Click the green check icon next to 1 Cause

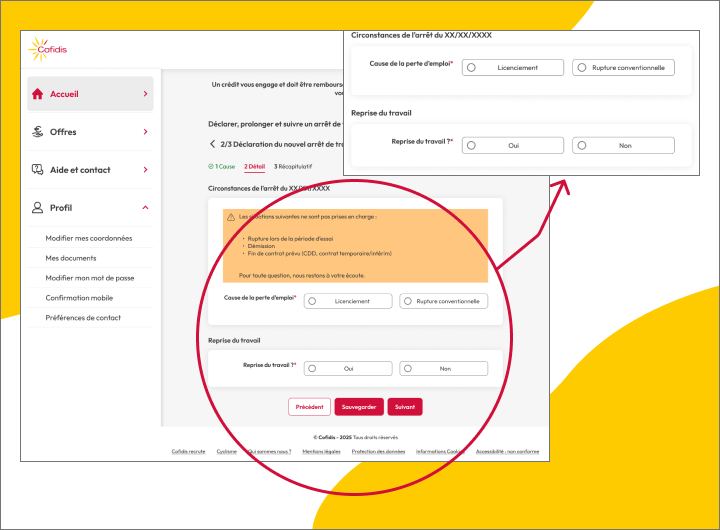[x=211, y=166]
